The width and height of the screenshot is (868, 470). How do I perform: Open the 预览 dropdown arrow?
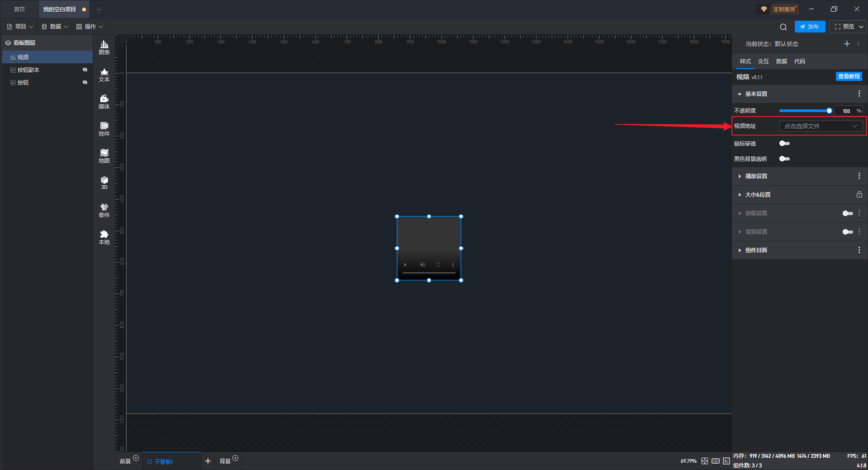pos(861,27)
